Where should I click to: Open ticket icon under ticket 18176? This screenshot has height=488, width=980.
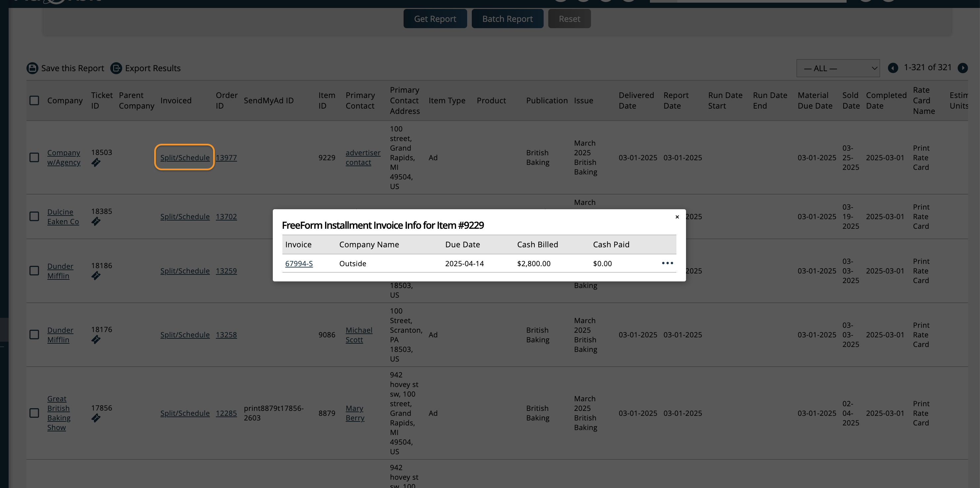(x=95, y=340)
